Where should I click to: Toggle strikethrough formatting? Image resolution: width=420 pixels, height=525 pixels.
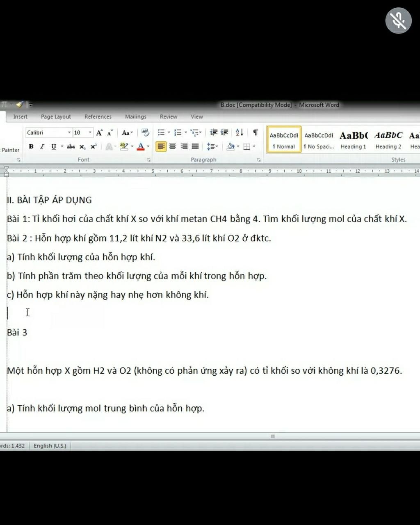click(x=71, y=146)
